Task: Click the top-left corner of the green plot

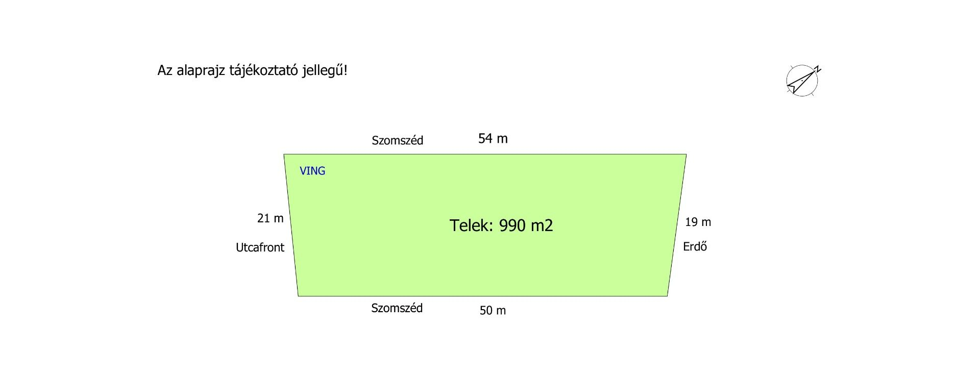Action: tap(284, 154)
